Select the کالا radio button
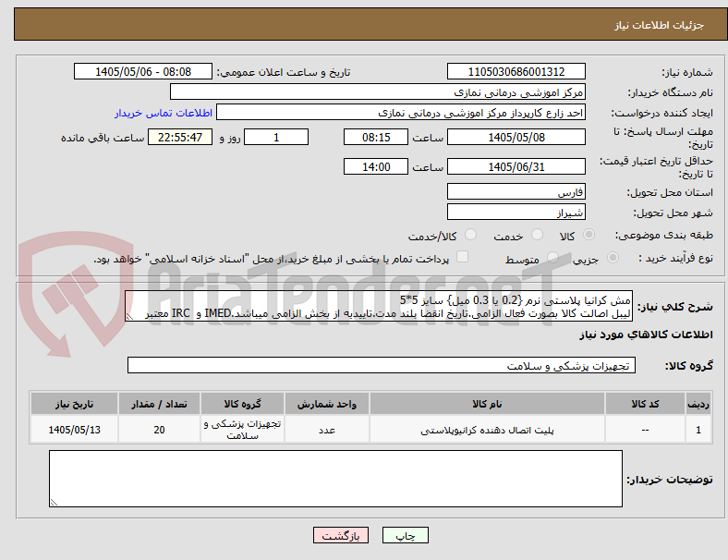This screenshot has width=728, height=560. (x=588, y=235)
